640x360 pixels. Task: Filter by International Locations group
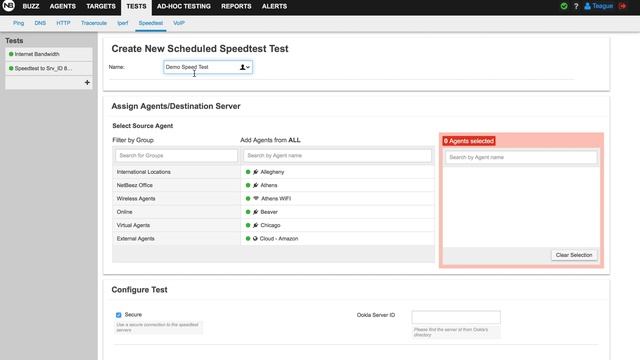point(176,172)
